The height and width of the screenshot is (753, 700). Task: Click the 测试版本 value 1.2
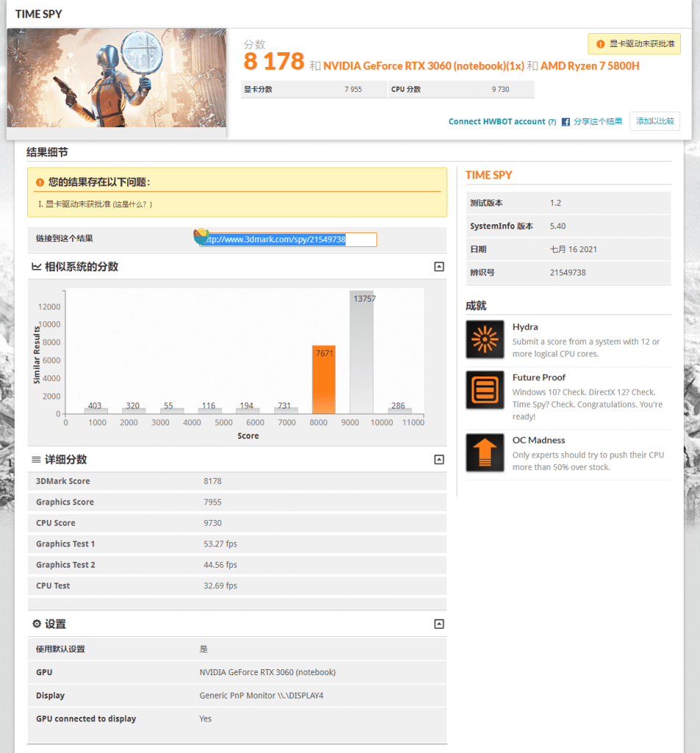tap(555, 203)
